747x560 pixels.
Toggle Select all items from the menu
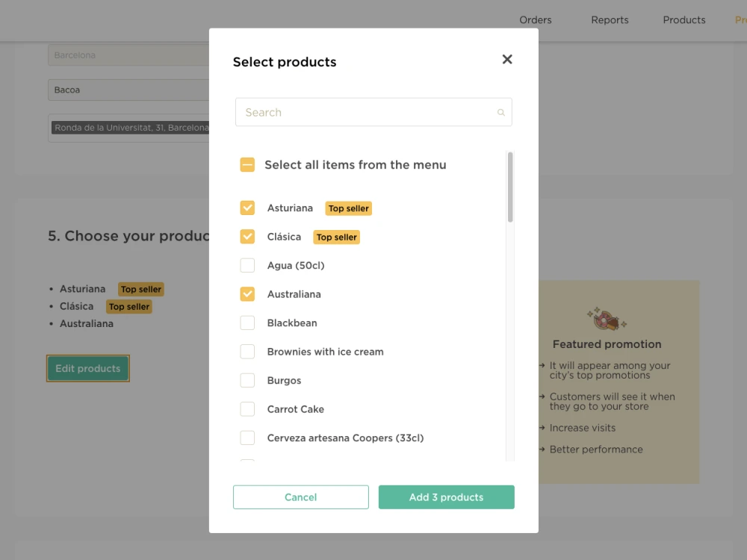[247, 165]
